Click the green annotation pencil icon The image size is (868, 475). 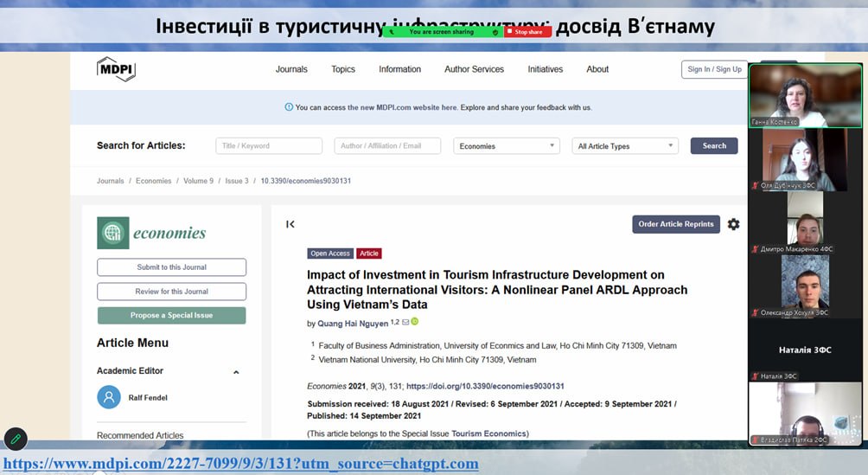coord(16,439)
